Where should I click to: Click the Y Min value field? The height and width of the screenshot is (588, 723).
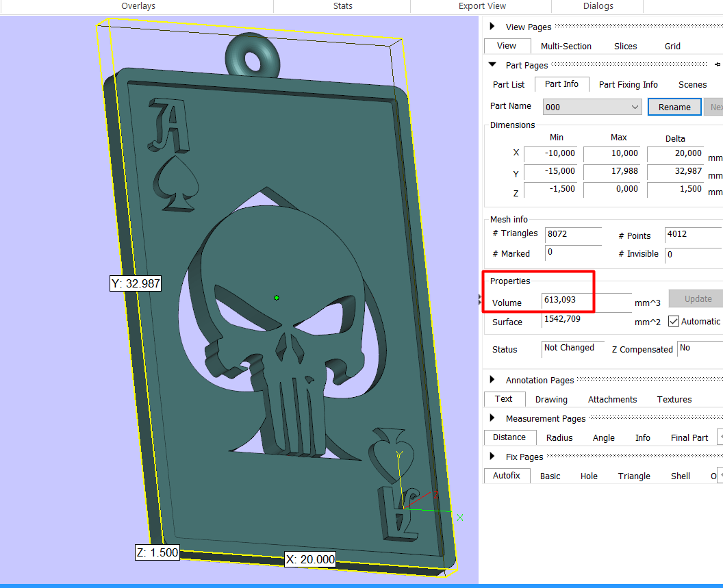[x=550, y=172]
